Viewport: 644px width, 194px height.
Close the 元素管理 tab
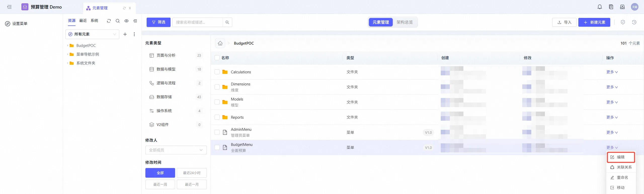point(130,8)
